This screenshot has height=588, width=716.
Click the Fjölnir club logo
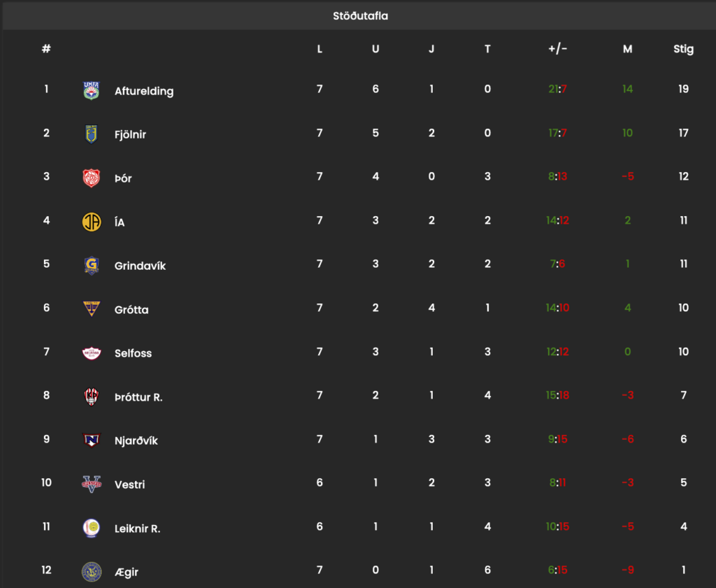point(92,134)
